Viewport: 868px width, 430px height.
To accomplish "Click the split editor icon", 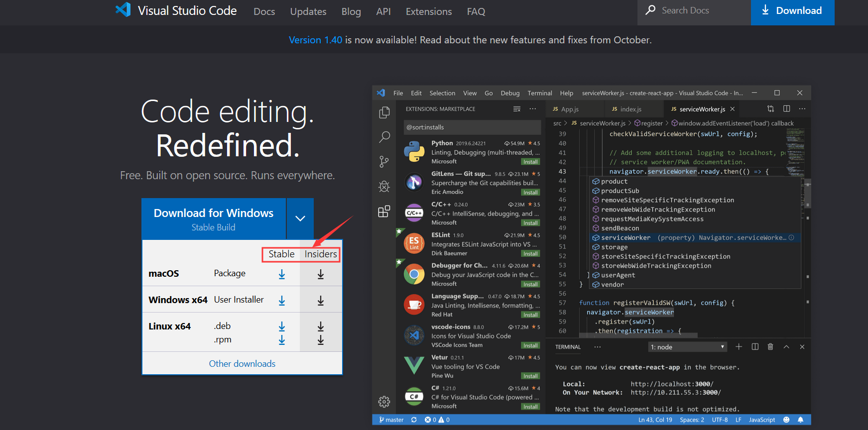I will coord(787,108).
